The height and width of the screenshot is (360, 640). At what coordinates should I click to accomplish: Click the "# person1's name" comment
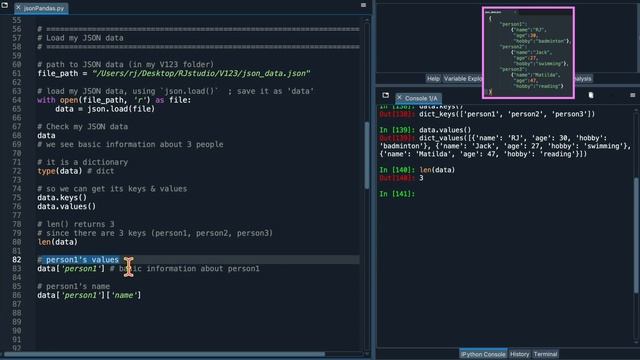coord(73,286)
